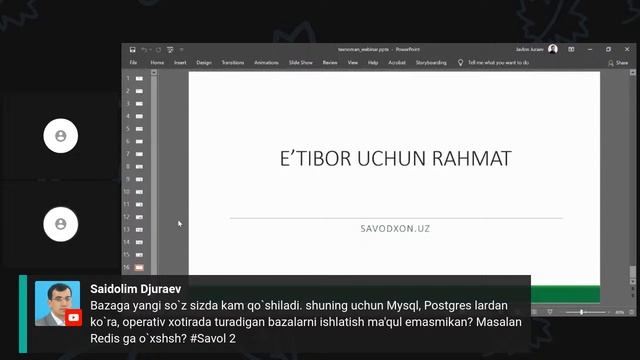Switch to the Insert ribbon tab

[180, 62]
